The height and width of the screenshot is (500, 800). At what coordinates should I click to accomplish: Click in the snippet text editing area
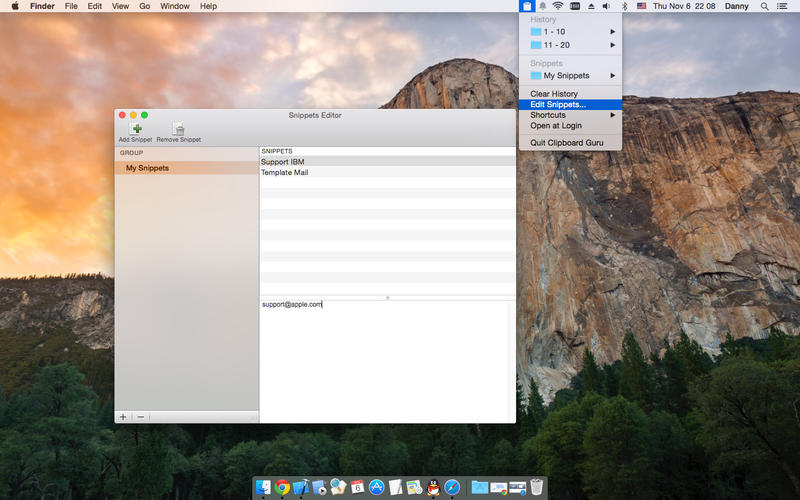pos(384,361)
